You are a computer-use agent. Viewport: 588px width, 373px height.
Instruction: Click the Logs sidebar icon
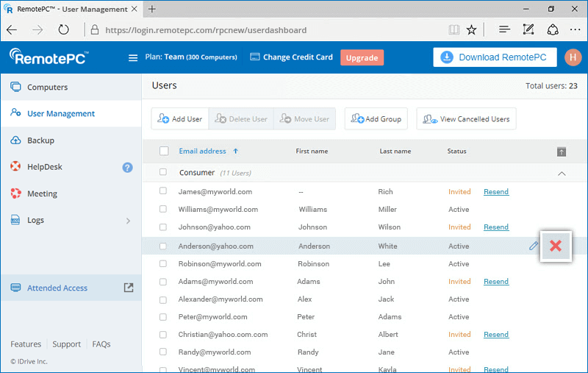(x=15, y=220)
